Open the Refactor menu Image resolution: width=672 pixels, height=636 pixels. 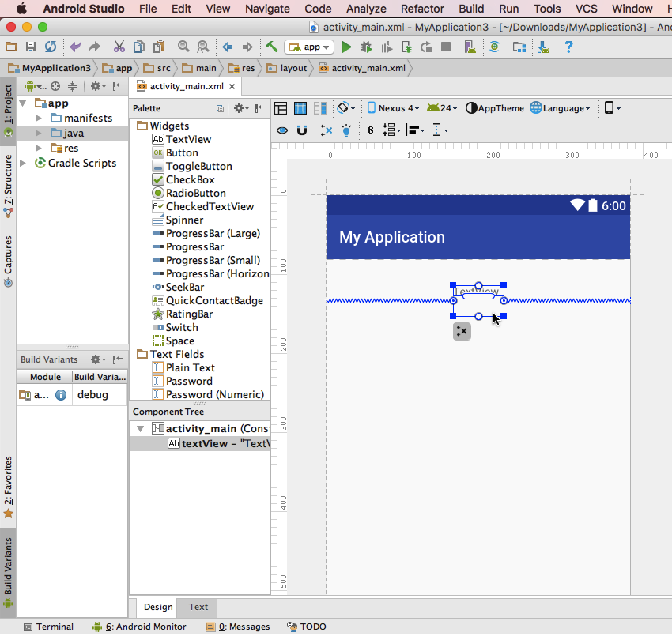tap(422, 9)
